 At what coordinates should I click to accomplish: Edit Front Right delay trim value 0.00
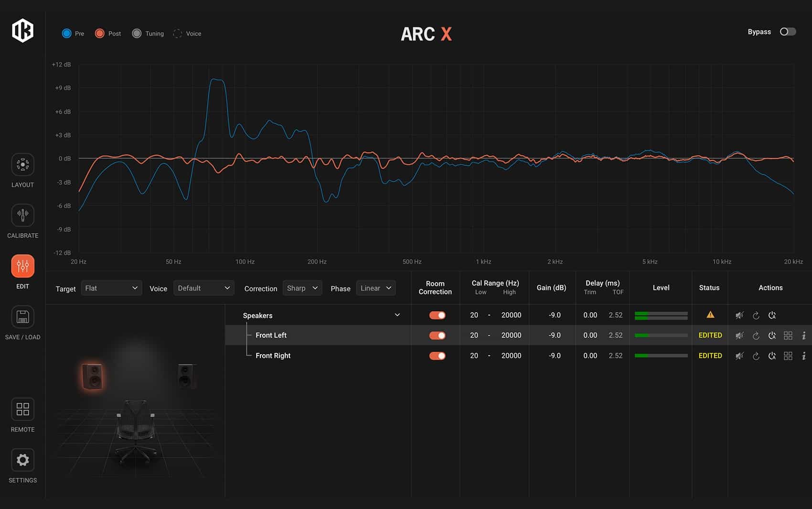590,356
